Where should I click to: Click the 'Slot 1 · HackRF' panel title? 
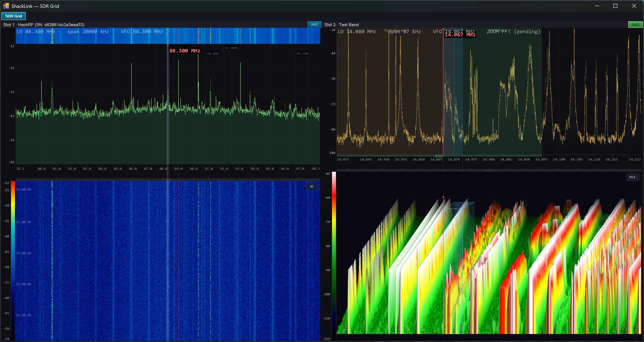[x=44, y=25]
